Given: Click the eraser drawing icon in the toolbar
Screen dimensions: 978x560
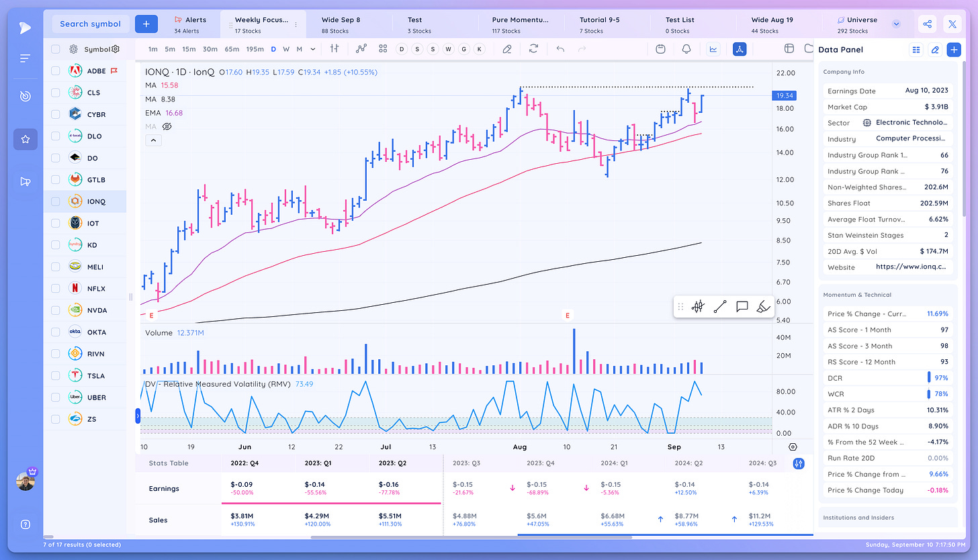Looking at the screenshot, I should (507, 49).
